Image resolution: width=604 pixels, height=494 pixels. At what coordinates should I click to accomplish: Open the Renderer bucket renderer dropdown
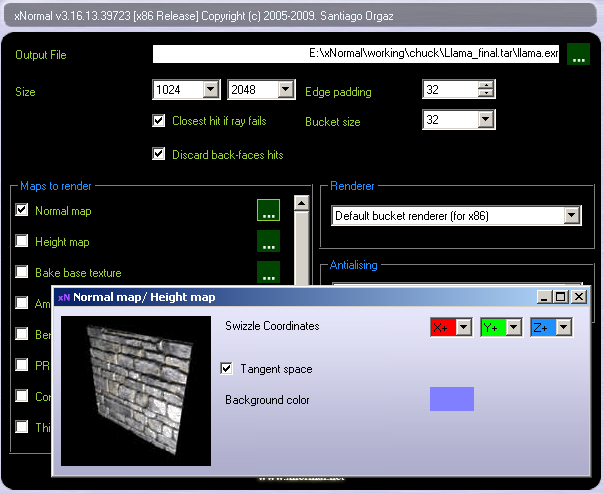click(x=571, y=215)
